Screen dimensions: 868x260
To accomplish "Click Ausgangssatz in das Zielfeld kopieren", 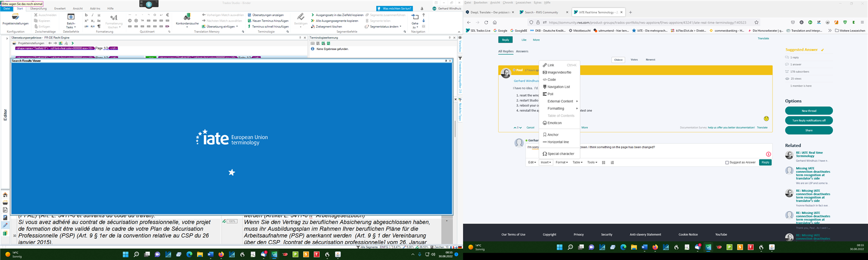I will [x=337, y=15].
